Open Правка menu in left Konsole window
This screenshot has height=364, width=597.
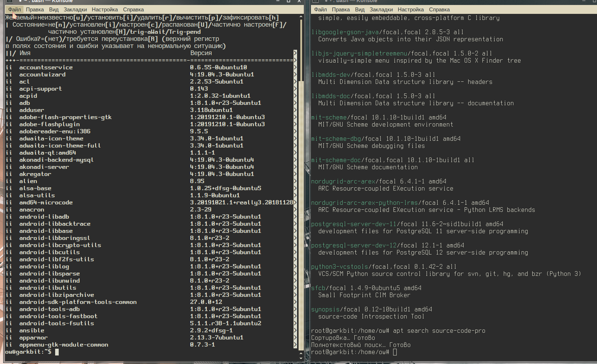(x=35, y=10)
